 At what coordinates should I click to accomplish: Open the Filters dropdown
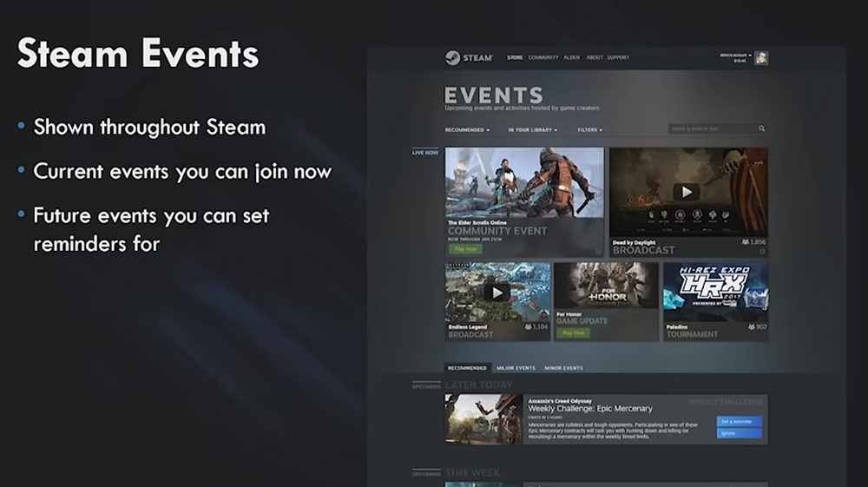(x=589, y=130)
